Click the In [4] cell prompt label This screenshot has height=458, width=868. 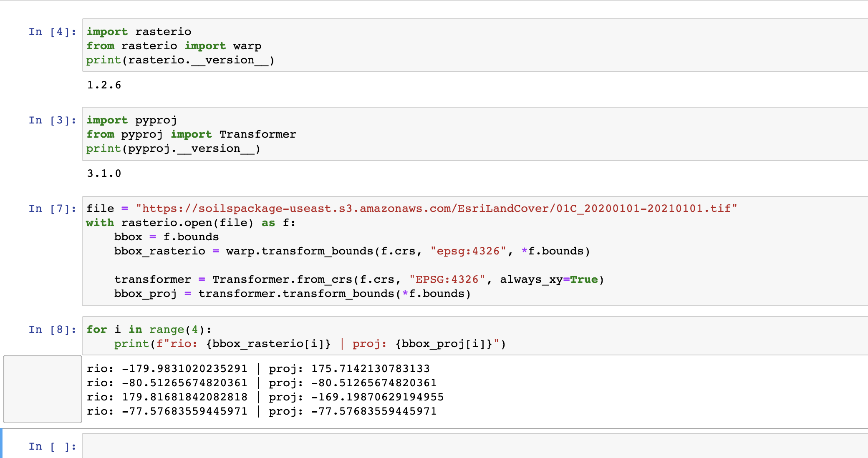pos(52,32)
